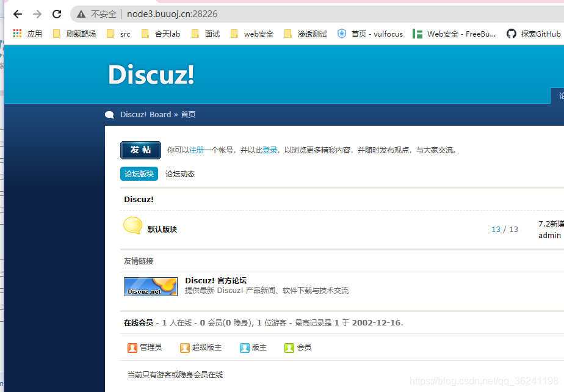Screen dimensions: 564x392
Task: Click the yellow bubble icon of 默认版块
Action: pos(132,226)
